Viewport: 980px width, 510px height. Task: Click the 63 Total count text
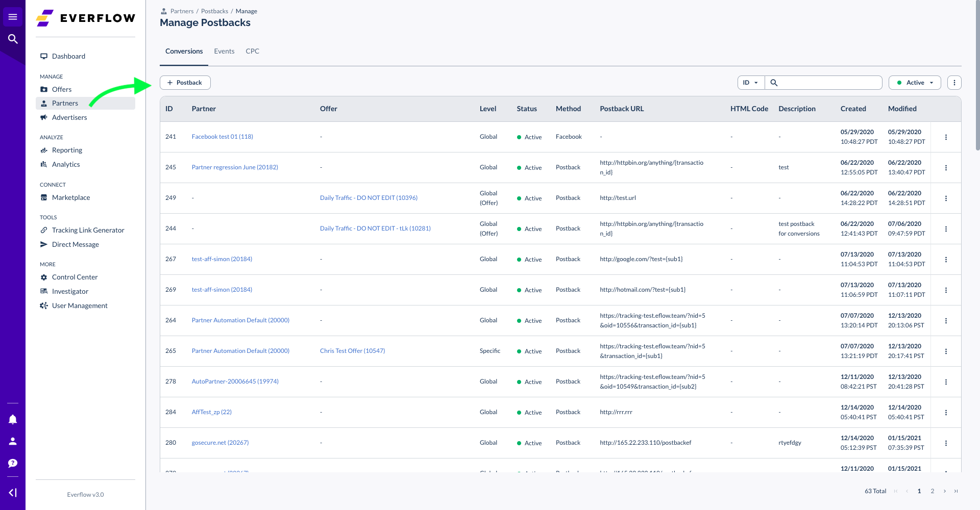[875, 491]
